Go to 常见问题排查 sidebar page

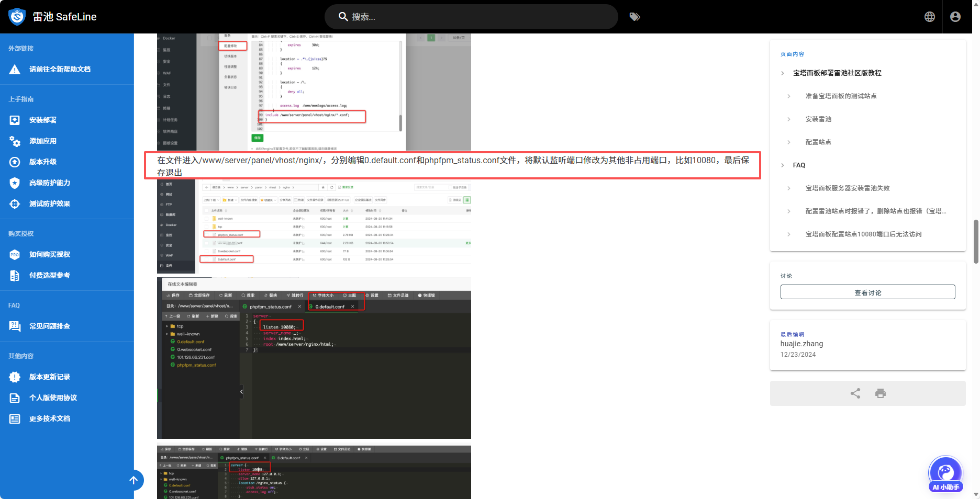(x=50, y=326)
